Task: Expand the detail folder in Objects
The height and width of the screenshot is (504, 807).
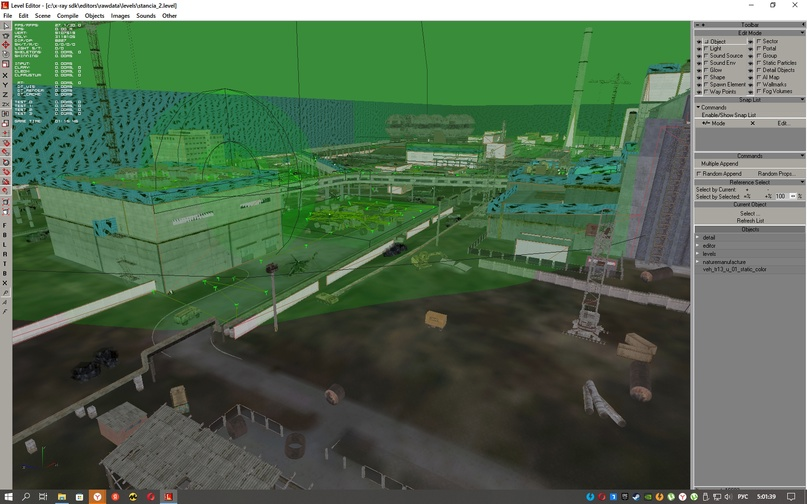Action: point(698,238)
